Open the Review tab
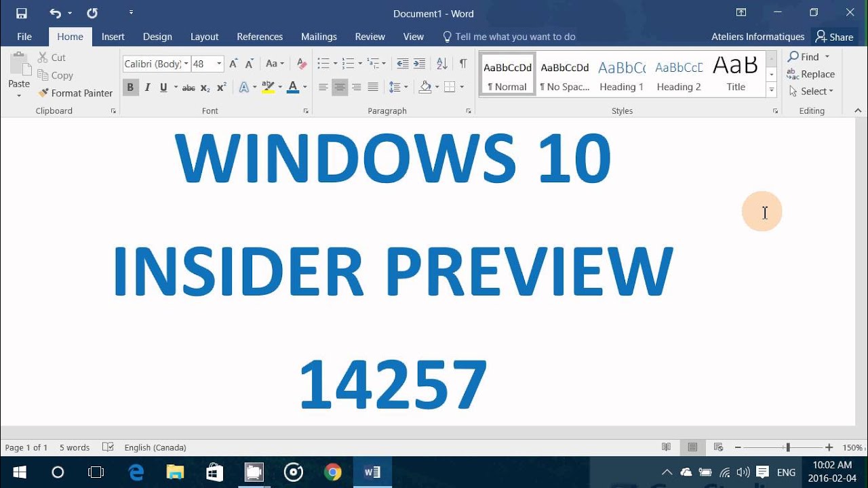868x488 pixels. pyautogui.click(x=370, y=37)
